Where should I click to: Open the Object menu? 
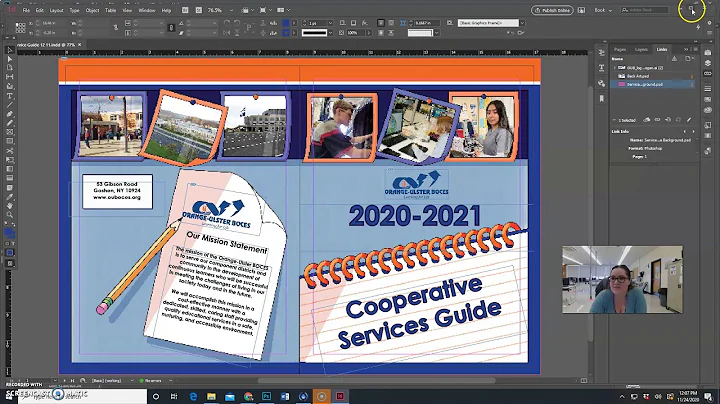92,10
